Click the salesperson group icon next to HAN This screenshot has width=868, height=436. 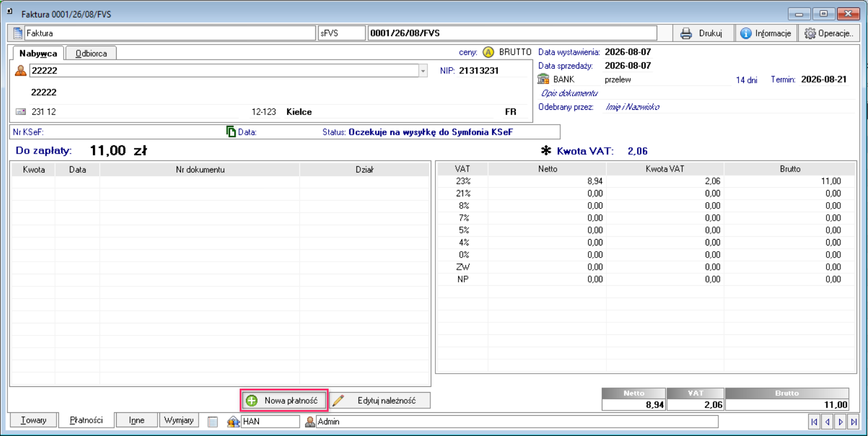[234, 422]
